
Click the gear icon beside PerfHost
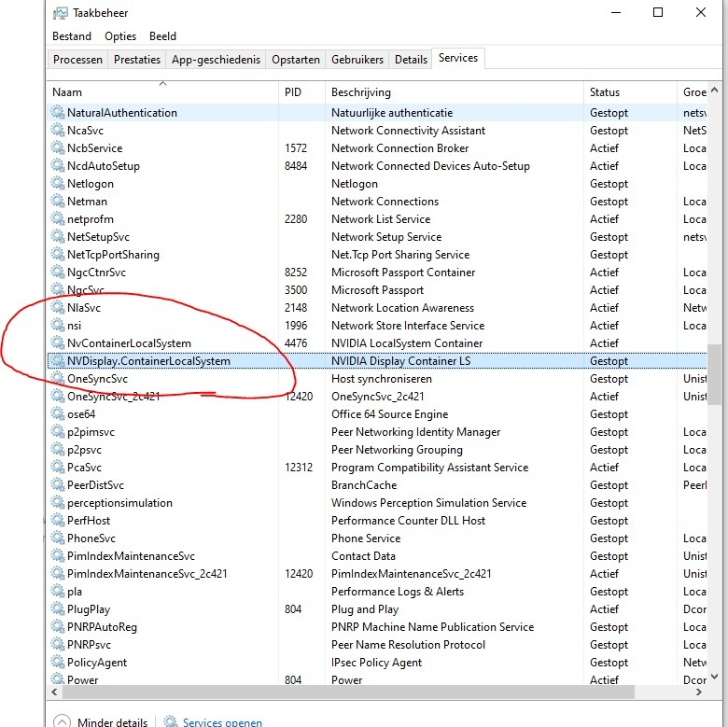click(58, 520)
